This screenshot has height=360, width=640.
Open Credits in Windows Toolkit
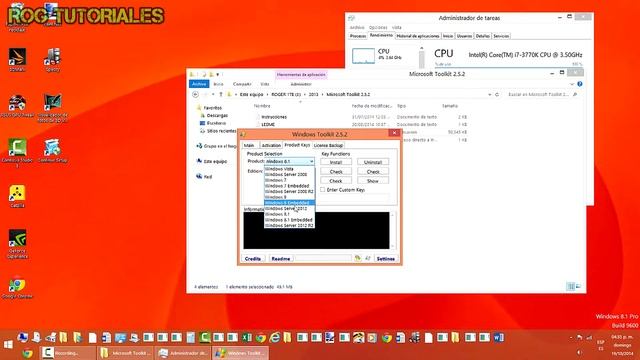tap(253, 259)
